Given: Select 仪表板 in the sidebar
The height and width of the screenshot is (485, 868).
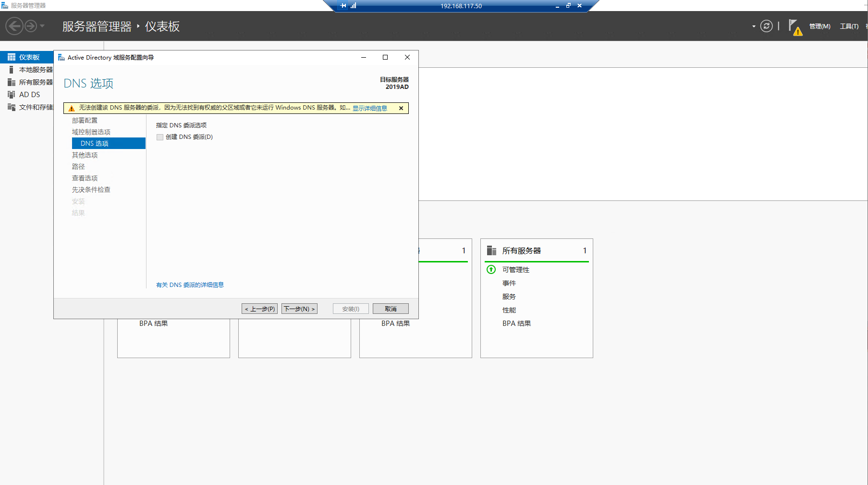Looking at the screenshot, I should point(29,57).
